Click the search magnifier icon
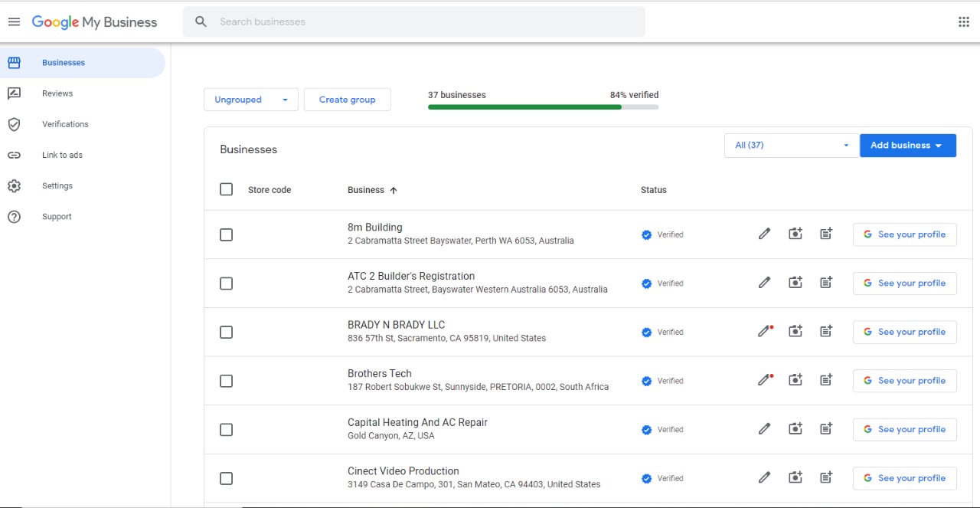Screen dimensions: 980x508 pyautogui.click(x=201, y=22)
